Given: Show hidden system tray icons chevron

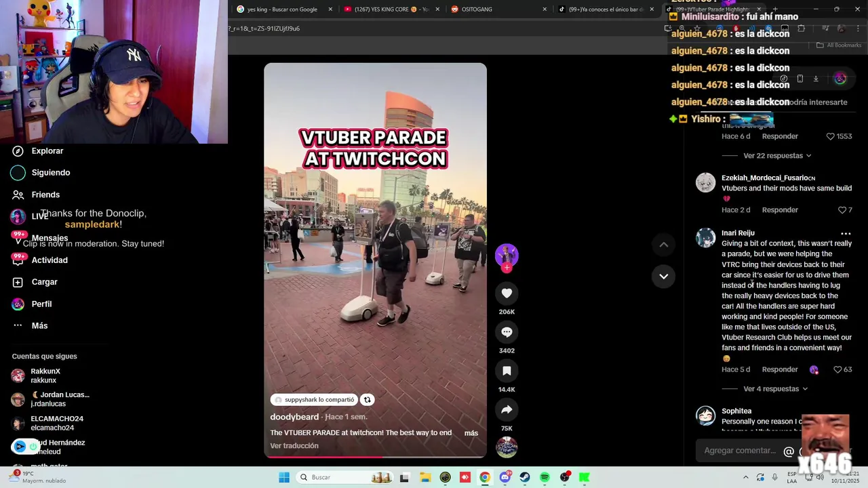Looking at the screenshot, I should pyautogui.click(x=746, y=478).
